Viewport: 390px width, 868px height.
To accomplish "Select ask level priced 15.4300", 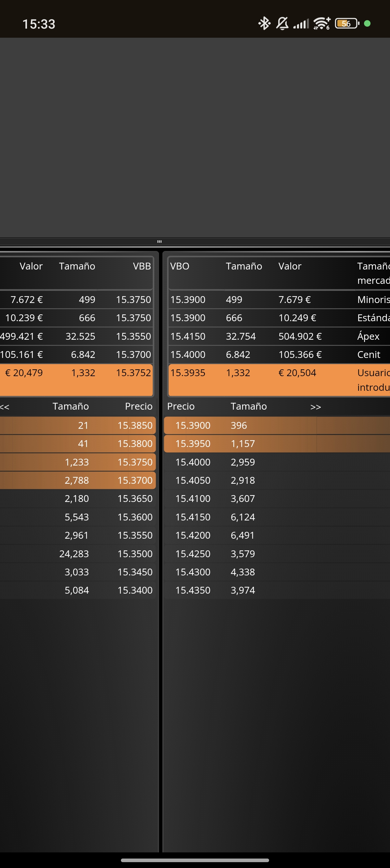I will 277,572.
